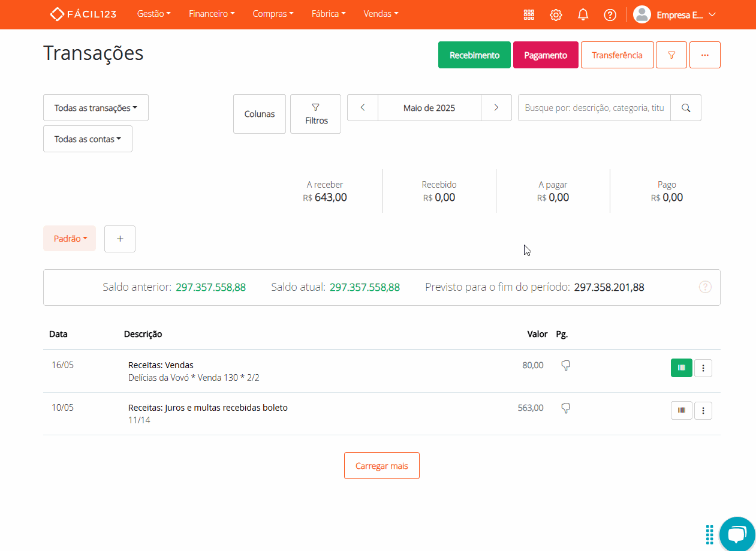Click the transaction search input field
Screen dimensions: 756x551
point(594,108)
